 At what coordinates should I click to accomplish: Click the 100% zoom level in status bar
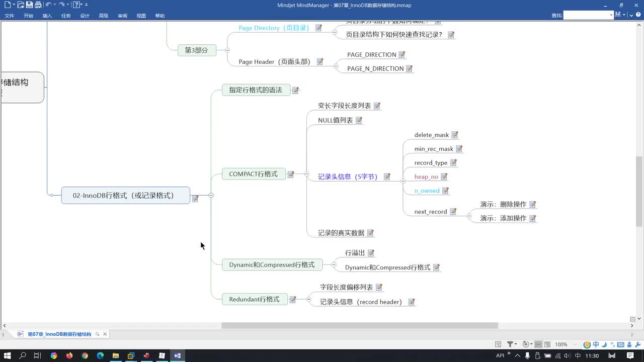[561, 344]
